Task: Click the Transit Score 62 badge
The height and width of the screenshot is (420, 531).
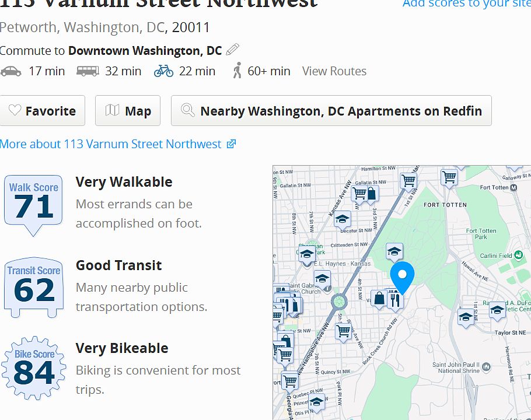Action: 33,288
